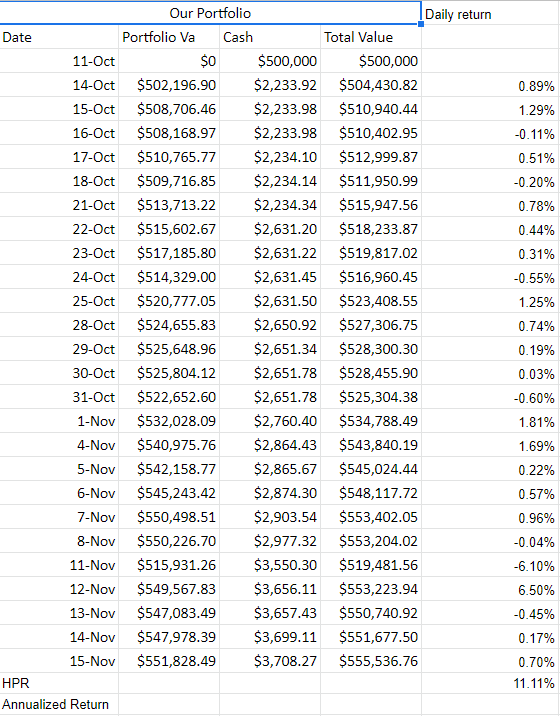Screen dimensions: 560x716
Task: Click the total value $548,117.72
Action: coord(371,493)
